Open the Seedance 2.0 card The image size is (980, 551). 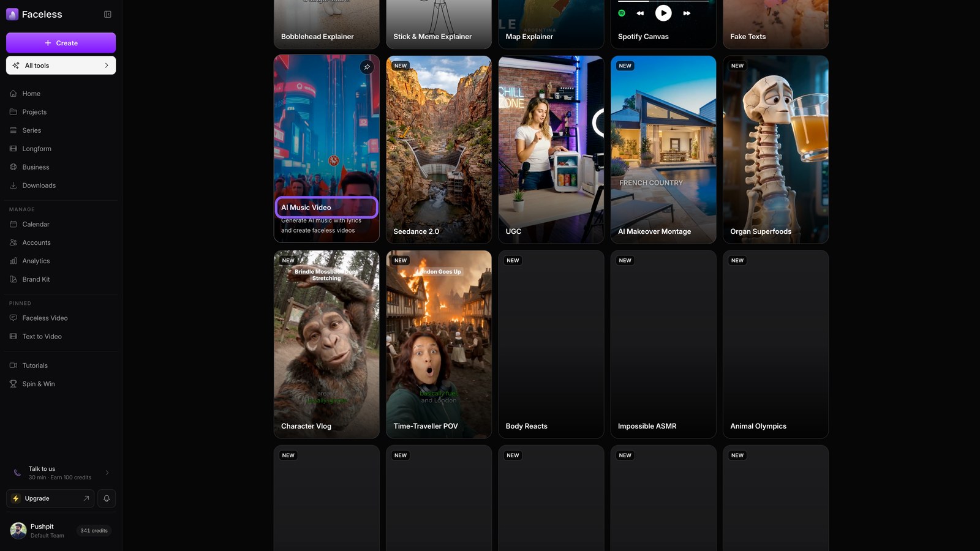(439, 149)
